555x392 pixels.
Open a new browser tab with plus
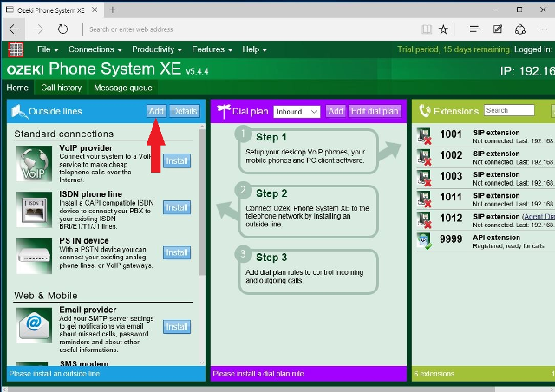tap(112, 10)
